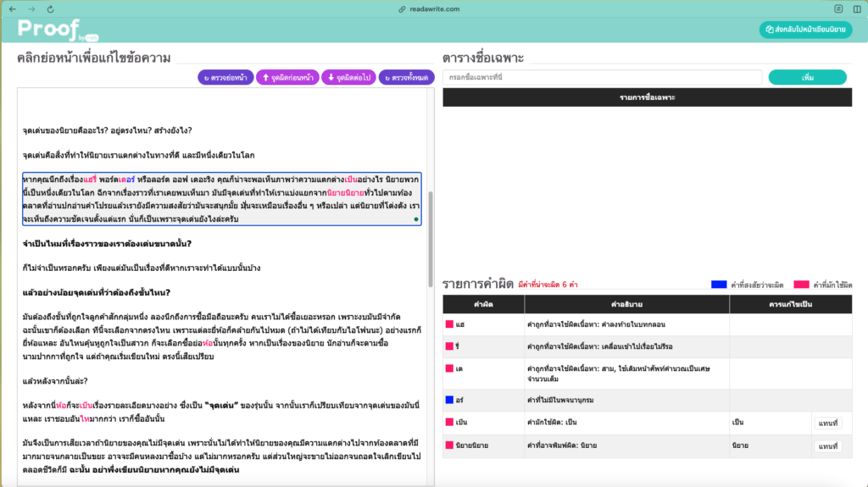Screen dimensions: 868x487
Task: Jump to previous error with จุดผิดก่อนหน้า
Action: (x=286, y=77)
